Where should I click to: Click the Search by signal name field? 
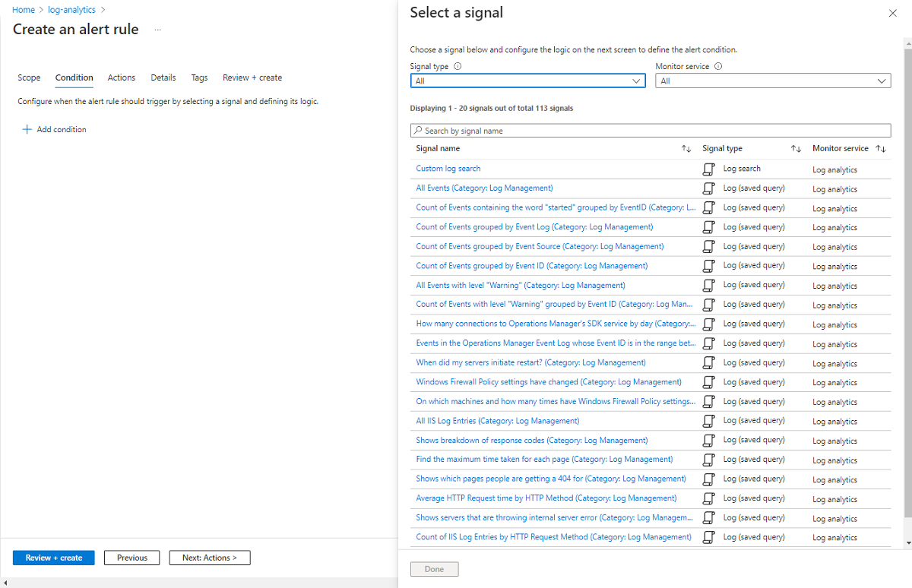651,131
